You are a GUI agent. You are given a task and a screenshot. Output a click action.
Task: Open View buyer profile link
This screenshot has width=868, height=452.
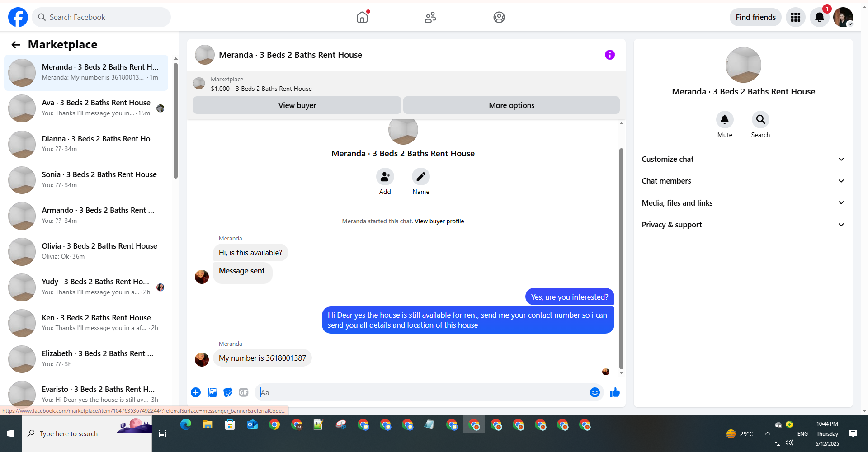tap(439, 221)
